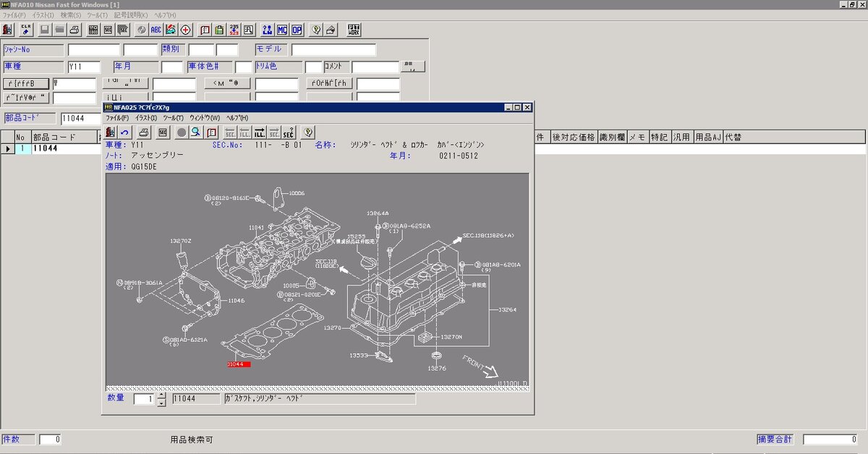Viewport: 868px width, 454px height.
Task: Click the red book icon in NFA025 window
Action: coord(211,132)
